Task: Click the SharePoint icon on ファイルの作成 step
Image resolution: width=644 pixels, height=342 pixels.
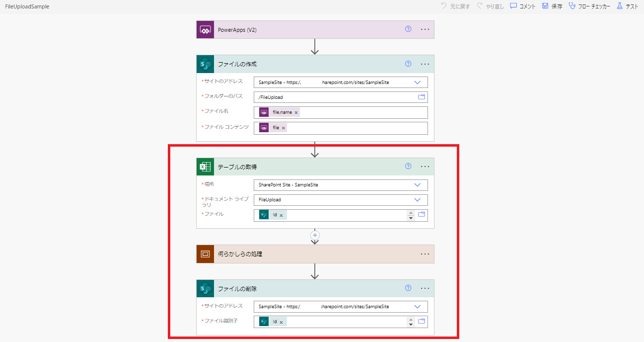Action: [x=205, y=64]
